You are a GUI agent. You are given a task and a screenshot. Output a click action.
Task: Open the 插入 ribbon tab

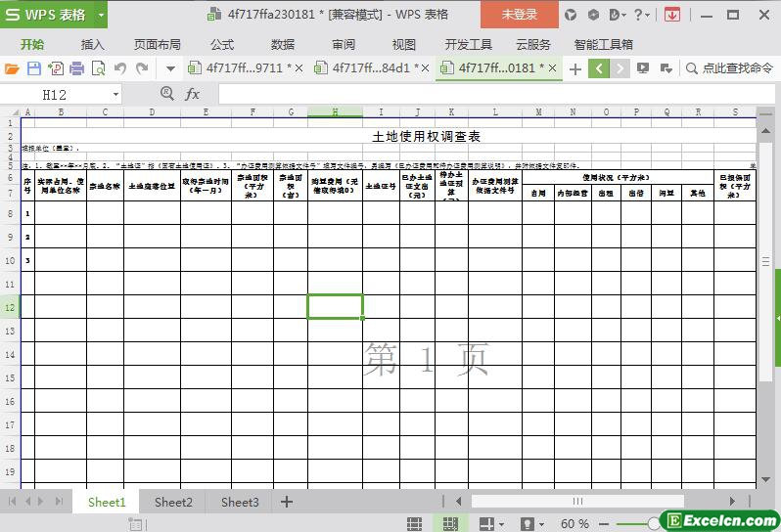pos(93,45)
